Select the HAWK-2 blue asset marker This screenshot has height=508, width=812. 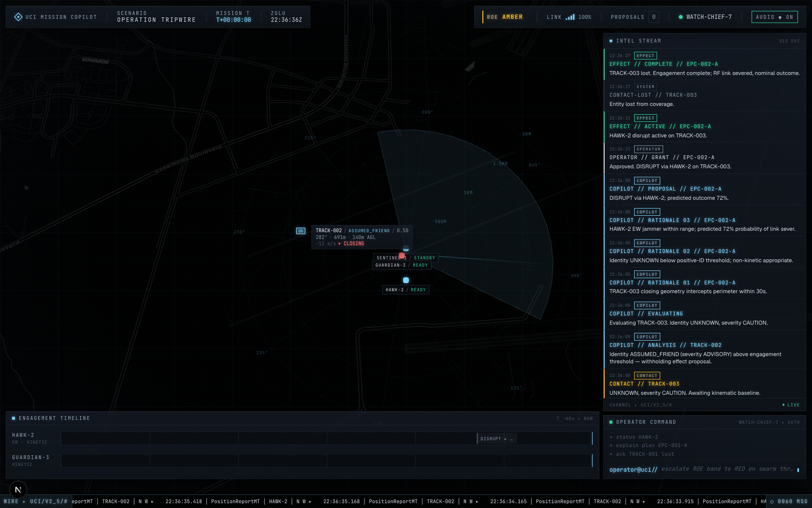(406, 280)
